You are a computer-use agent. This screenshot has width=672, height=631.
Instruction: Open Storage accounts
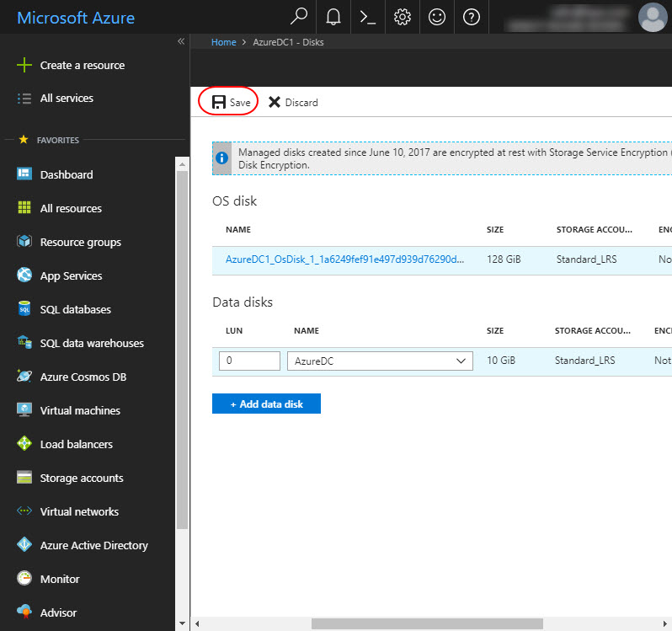pyautogui.click(x=82, y=478)
